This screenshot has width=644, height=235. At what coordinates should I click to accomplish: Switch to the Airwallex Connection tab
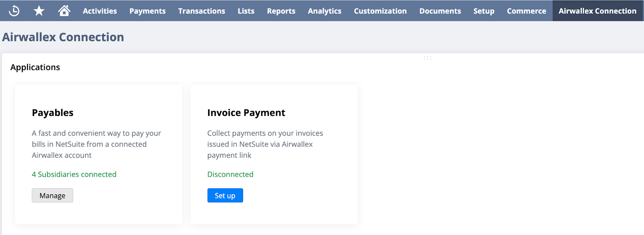click(597, 11)
